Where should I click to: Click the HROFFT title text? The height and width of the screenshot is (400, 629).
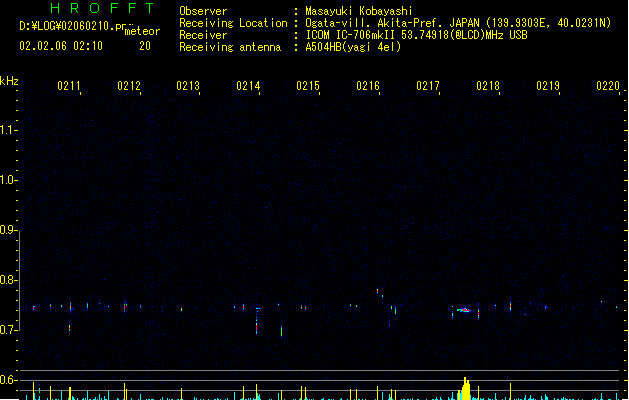102,8
